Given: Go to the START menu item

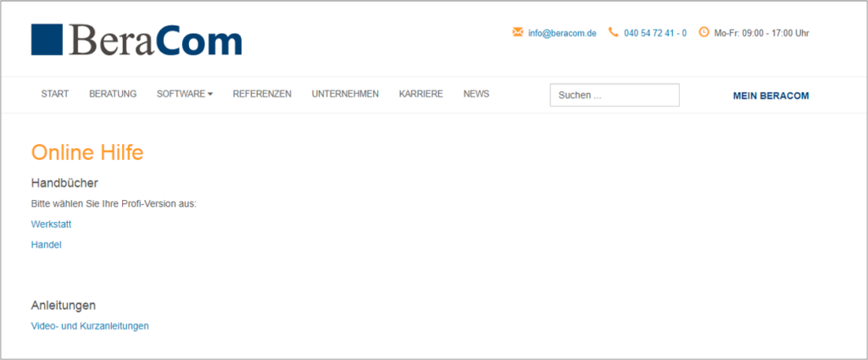Looking at the screenshot, I should coord(55,94).
